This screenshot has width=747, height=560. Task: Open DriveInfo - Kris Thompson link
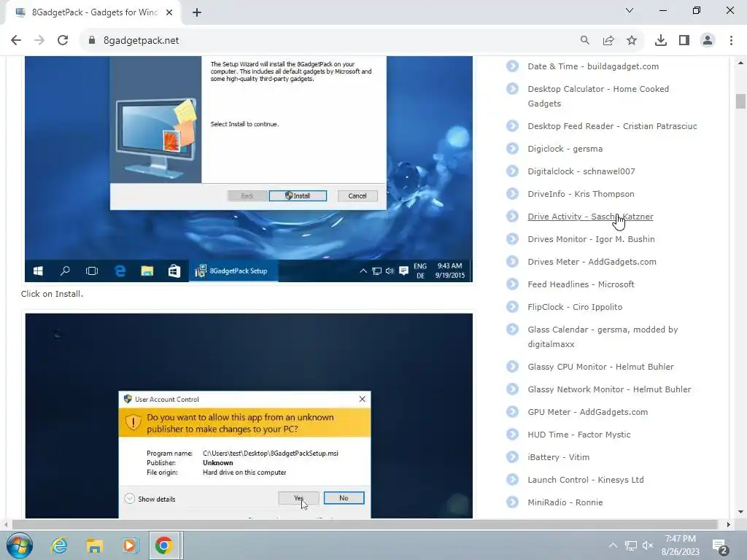pos(581,194)
